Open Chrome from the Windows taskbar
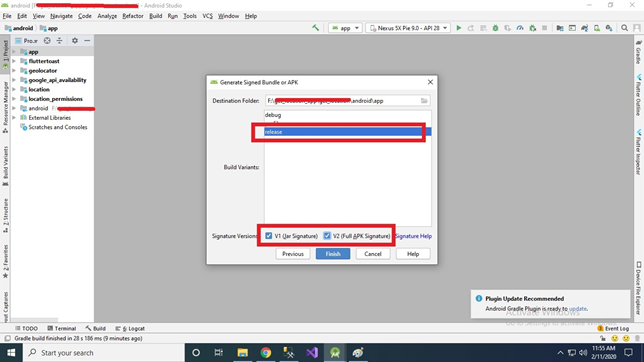Viewport: 644px width, 362px height. tap(266, 353)
